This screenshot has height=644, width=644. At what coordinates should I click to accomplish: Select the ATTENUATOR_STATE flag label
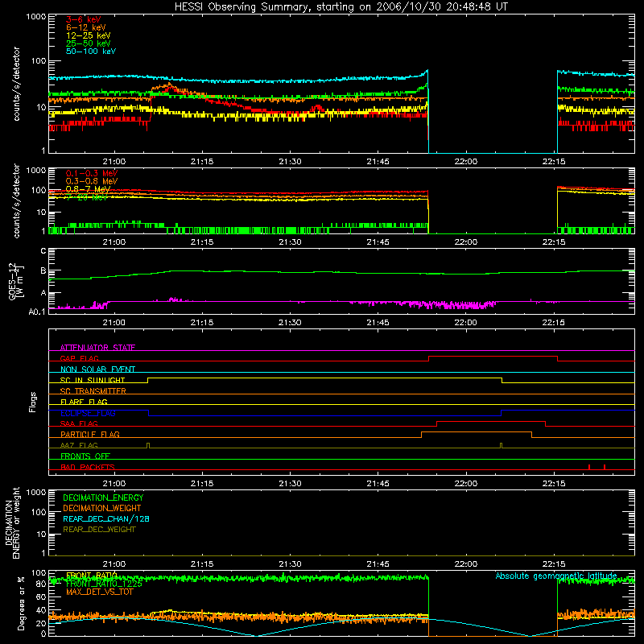click(97, 348)
